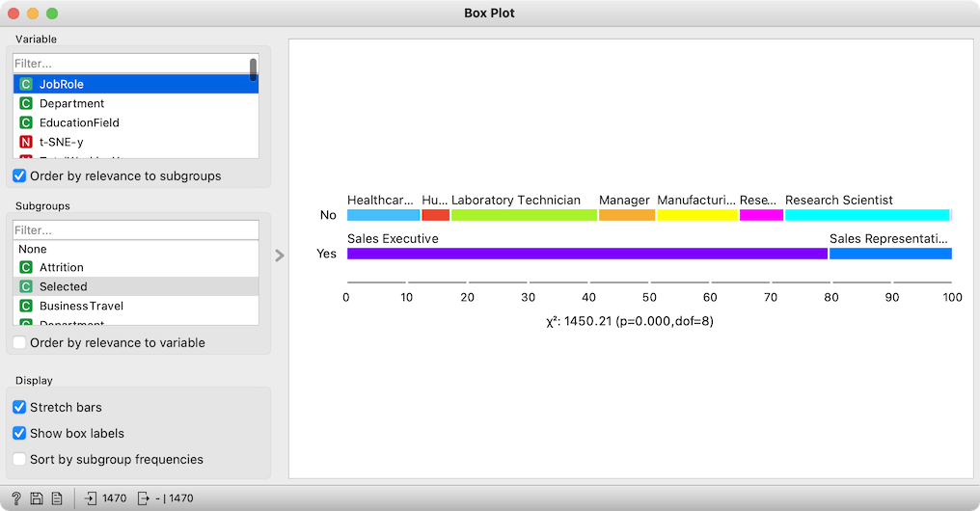980x511 pixels.
Task: Click the categorical icon beside EducationField
Action: [26, 122]
